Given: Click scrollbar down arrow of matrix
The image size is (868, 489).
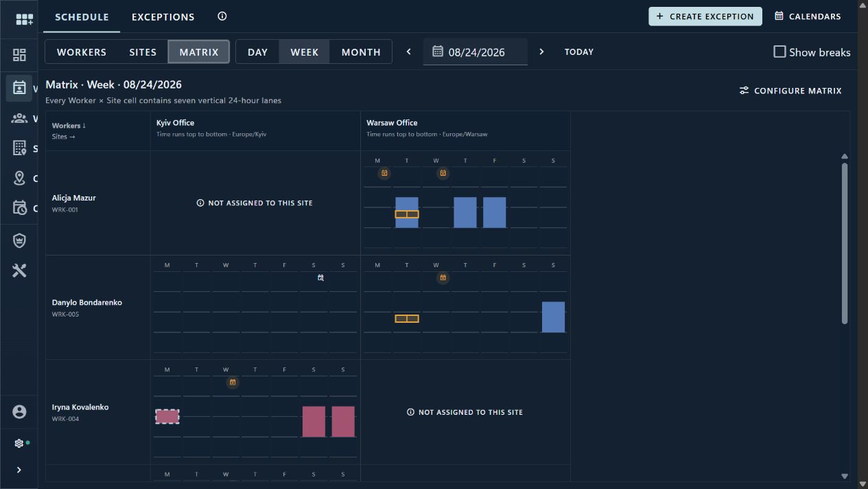Looking at the screenshot, I should tap(844, 476).
